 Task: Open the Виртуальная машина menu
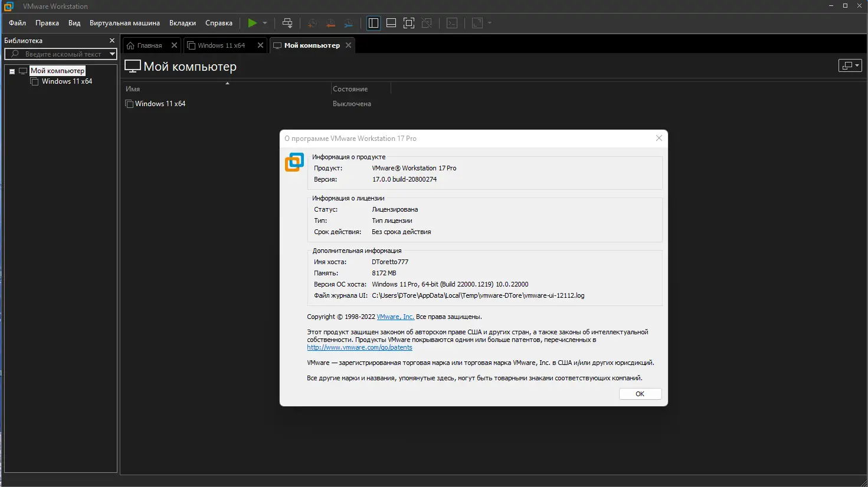(x=125, y=23)
